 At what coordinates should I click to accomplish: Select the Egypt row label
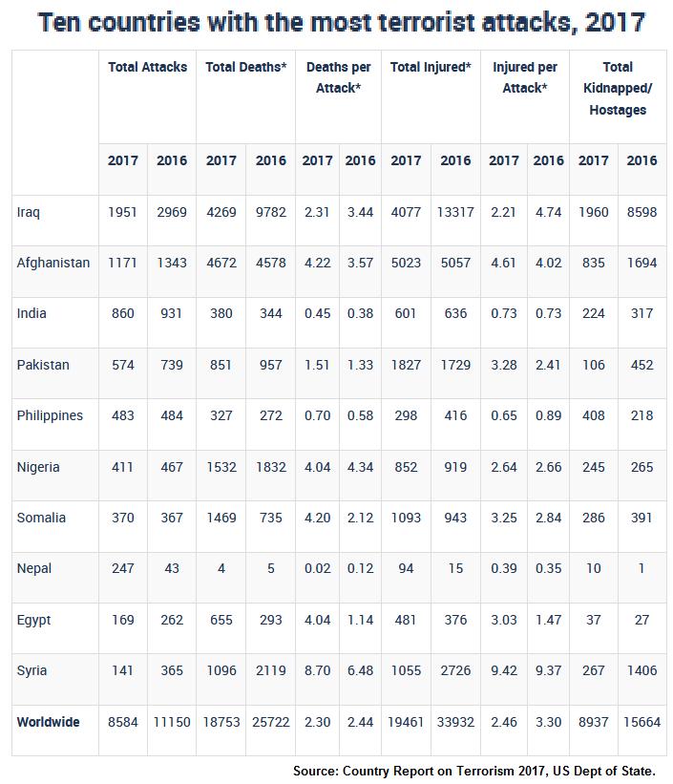click(x=33, y=620)
